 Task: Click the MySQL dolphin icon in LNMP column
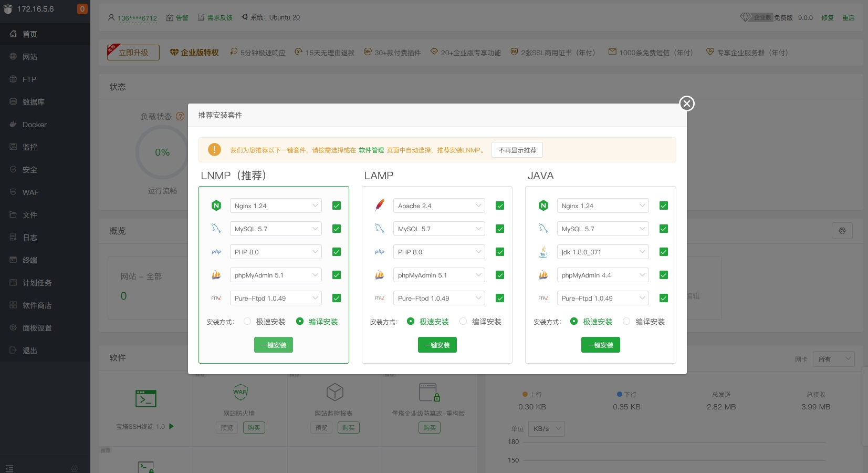(216, 229)
